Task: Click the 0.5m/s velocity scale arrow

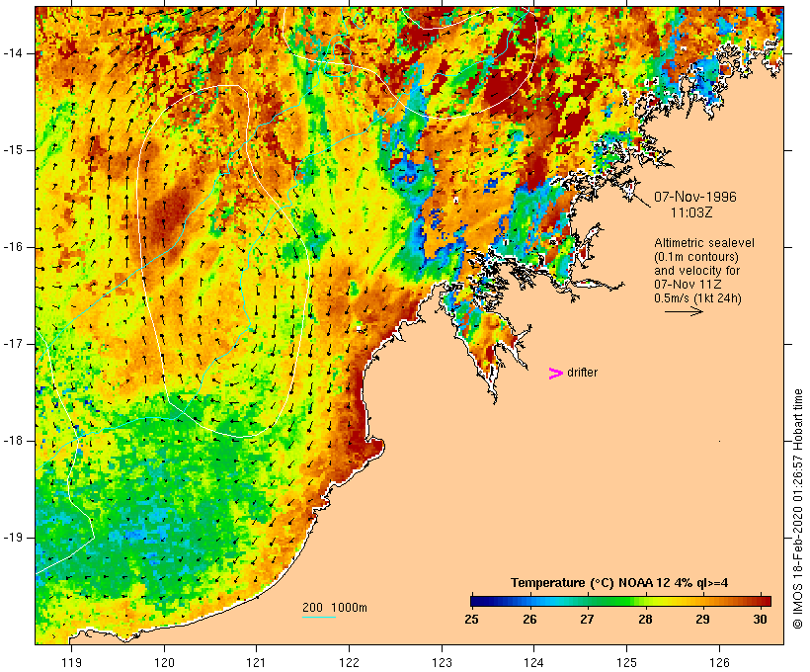Action: tap(684, 311)
